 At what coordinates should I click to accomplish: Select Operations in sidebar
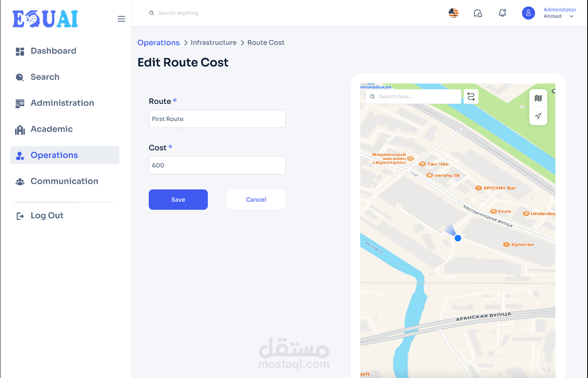[x=65, y=155]
